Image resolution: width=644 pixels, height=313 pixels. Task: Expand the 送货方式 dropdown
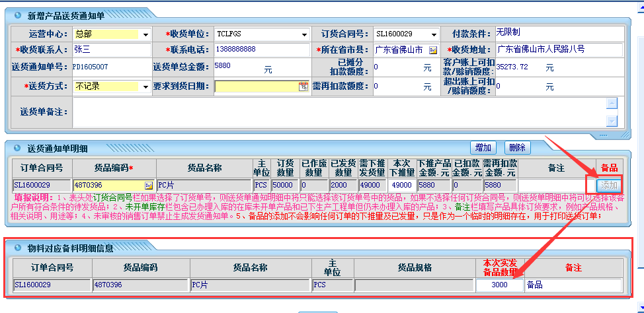(145, 87)
